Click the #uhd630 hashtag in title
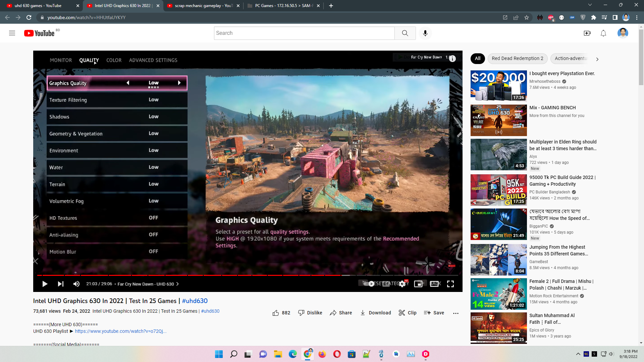 point(195,301)
